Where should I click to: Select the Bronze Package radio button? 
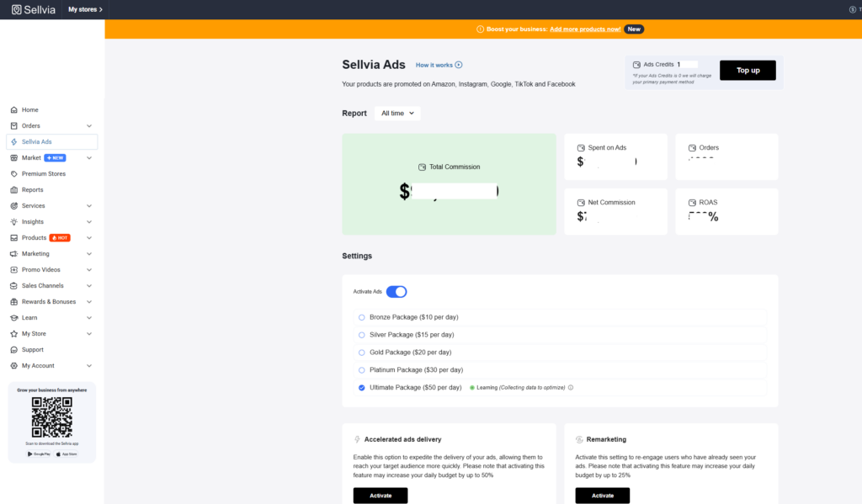pyautogui.click(x=362, y=317)
